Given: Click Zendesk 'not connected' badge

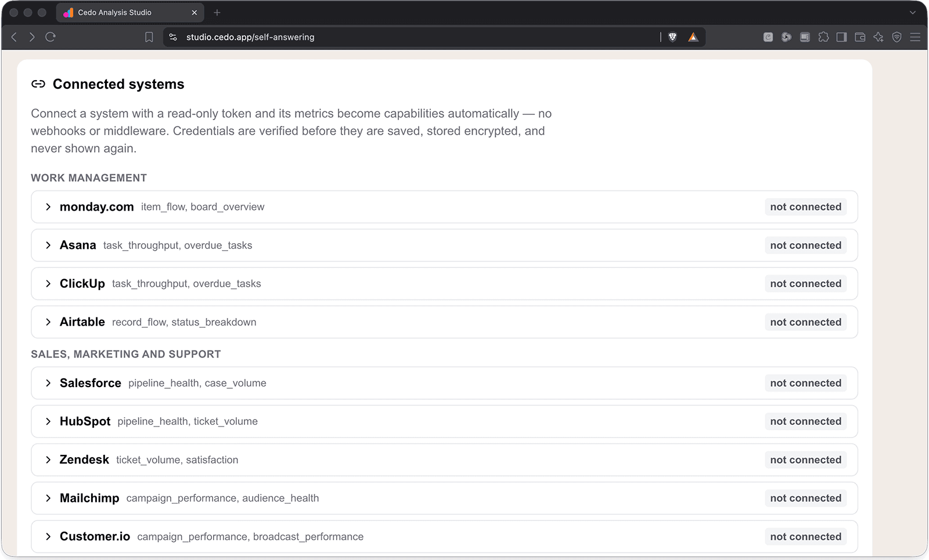Looking at the screenshot, I should click(805, 460).
